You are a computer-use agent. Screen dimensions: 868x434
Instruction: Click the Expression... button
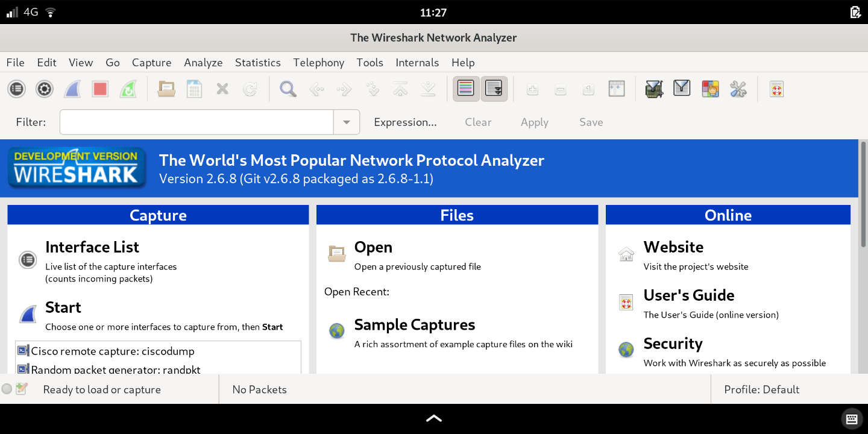405,122
